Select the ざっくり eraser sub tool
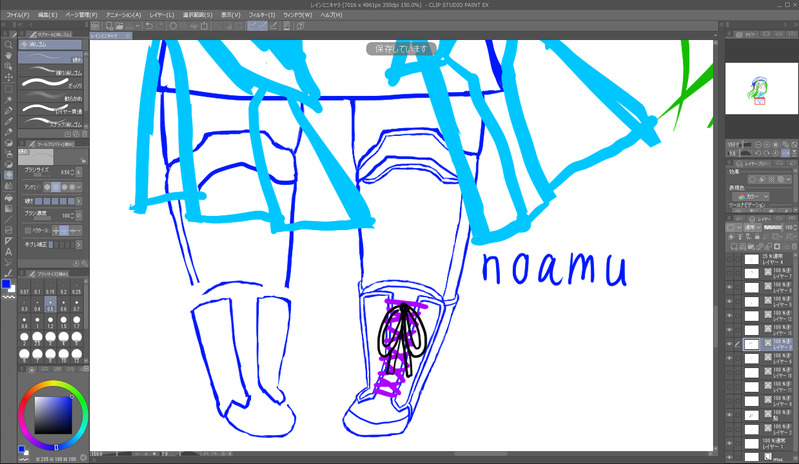The image size is (799, 464). tap(50, 84)
